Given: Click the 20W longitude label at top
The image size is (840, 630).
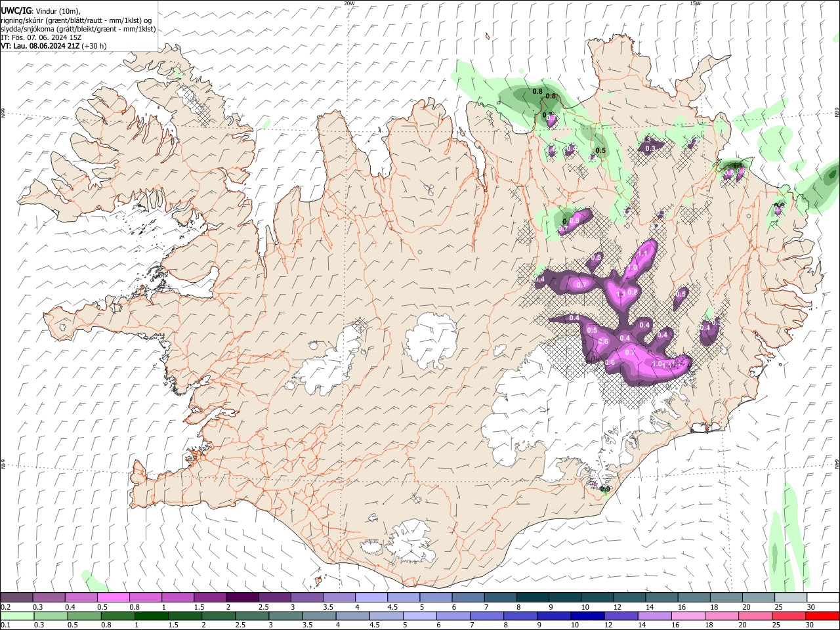Looking at the screenshot, I should pos(349,3).
